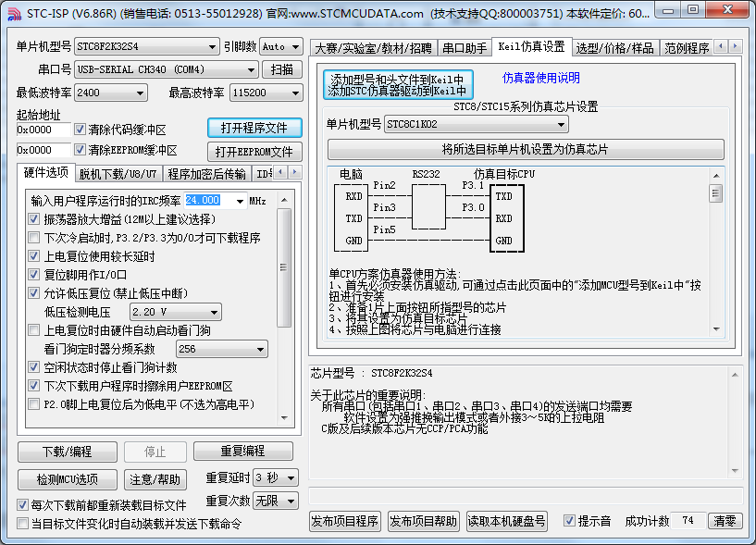
Task: Click down arrow of chip info panel scrollbar
Action: (x=735, y=471)
